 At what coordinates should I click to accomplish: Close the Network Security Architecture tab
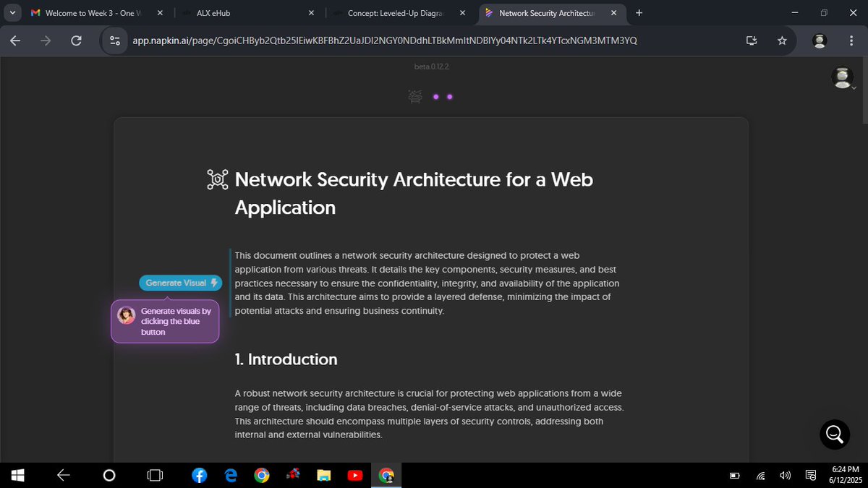pyautogui.click(x=614, y=13)
